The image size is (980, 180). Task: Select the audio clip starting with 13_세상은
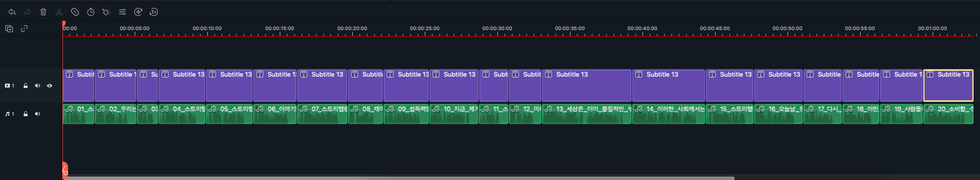coord(587,114)
